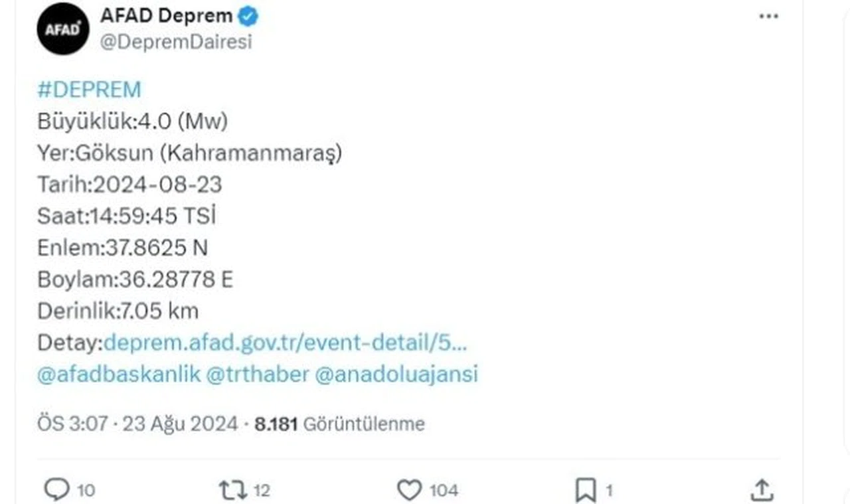Image resolution: width=850 pixels, height=504 pixels.
Task: Like the tweet with the heart icon
Action: pyautogui.click(x=409, y=490)
